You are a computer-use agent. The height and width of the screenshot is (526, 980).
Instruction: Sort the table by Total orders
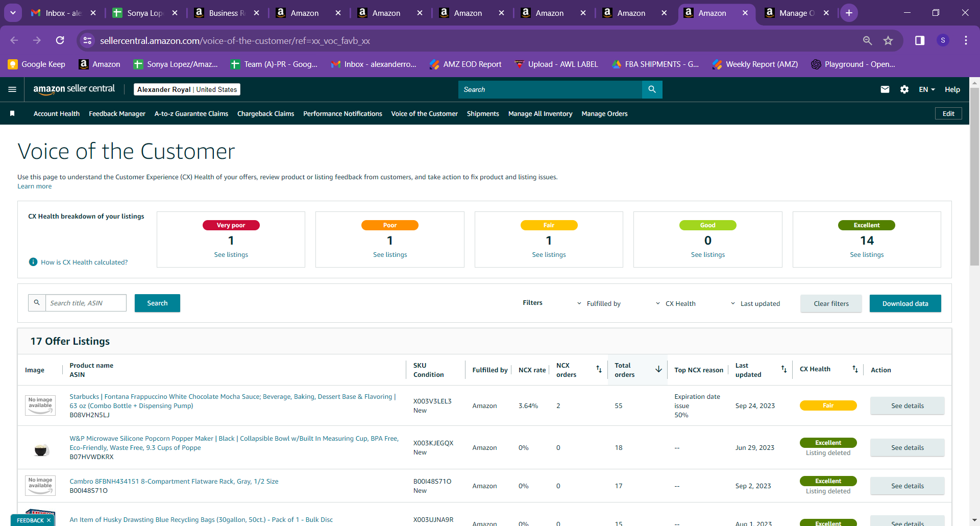click(x=658, y=369)
